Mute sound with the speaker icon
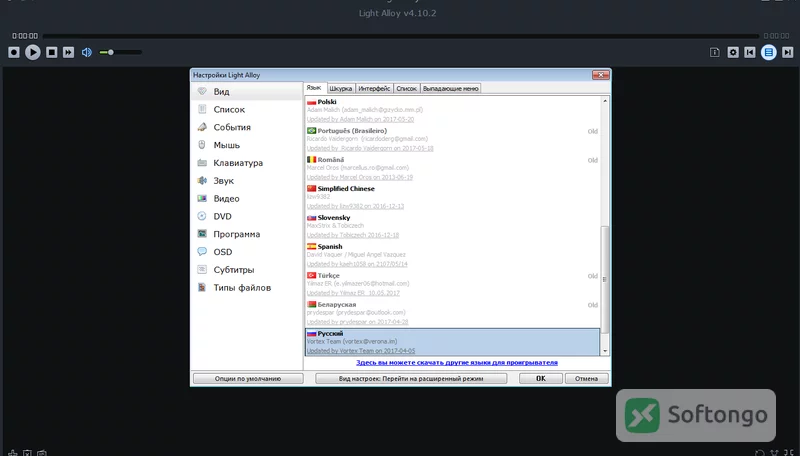 (x=87, y=52)
